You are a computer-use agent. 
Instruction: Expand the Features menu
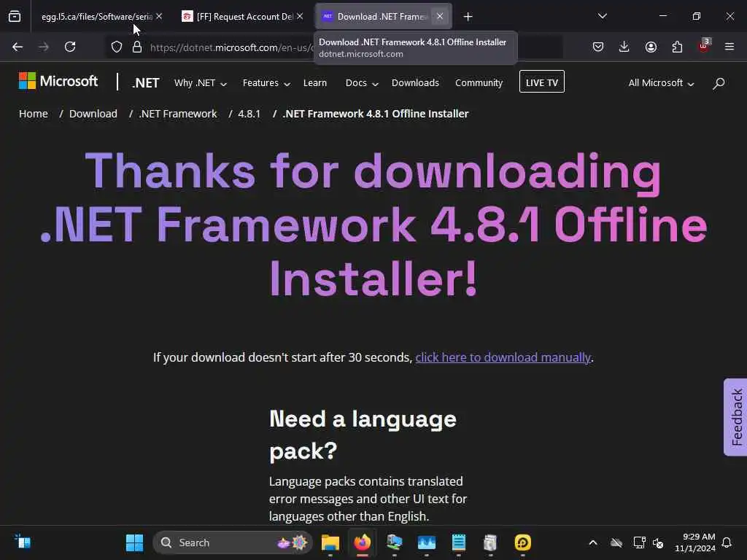(x=266, y=83)
